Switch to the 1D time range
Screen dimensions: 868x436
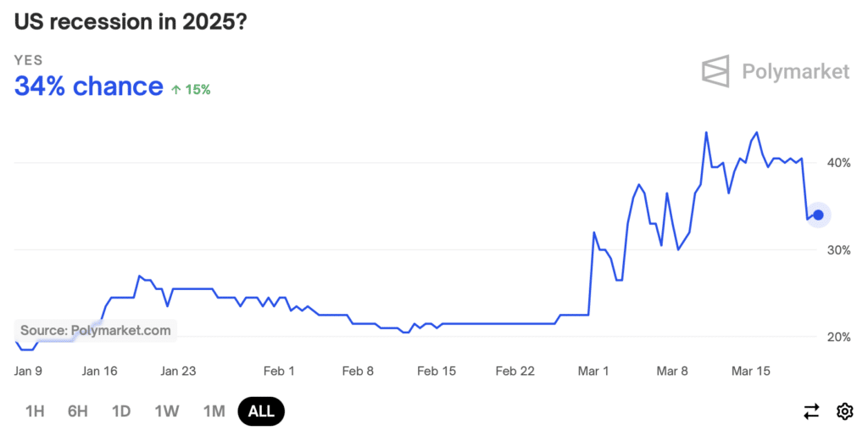click(121, 411)
